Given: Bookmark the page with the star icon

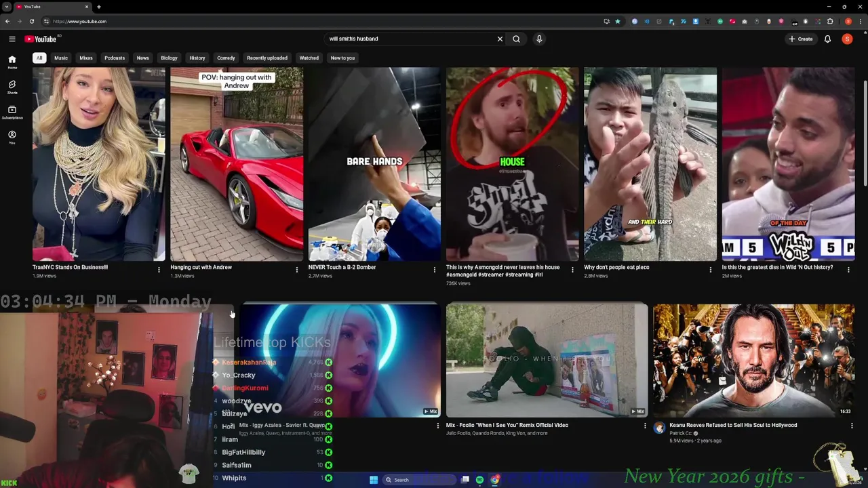Looking at the screenshot, I should (617, 21).
